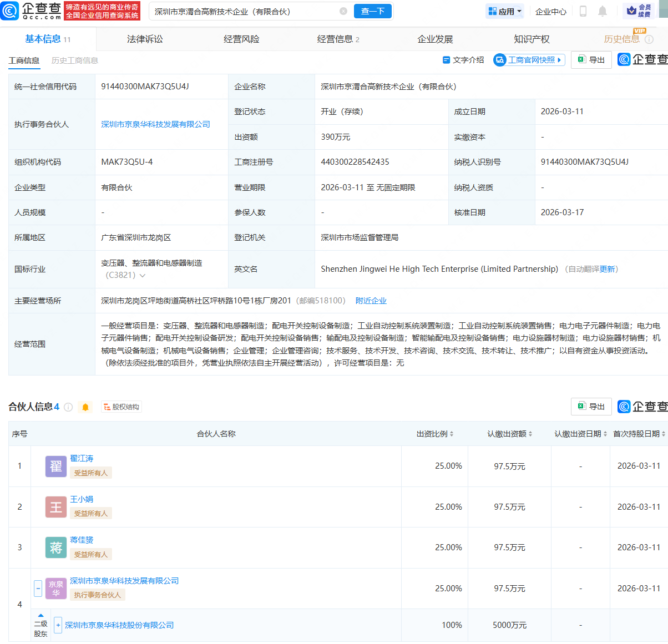
Task: Click into the company search input field
Action: [244, 11]
